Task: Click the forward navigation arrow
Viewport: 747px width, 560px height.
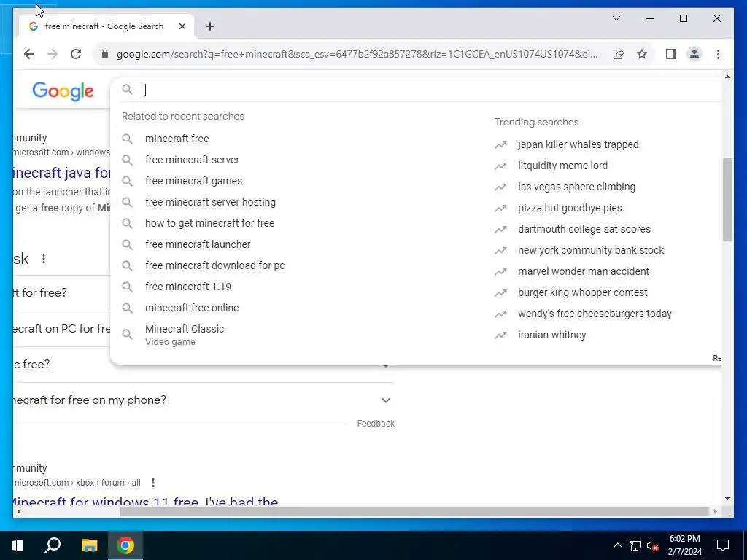Action: 53,54
